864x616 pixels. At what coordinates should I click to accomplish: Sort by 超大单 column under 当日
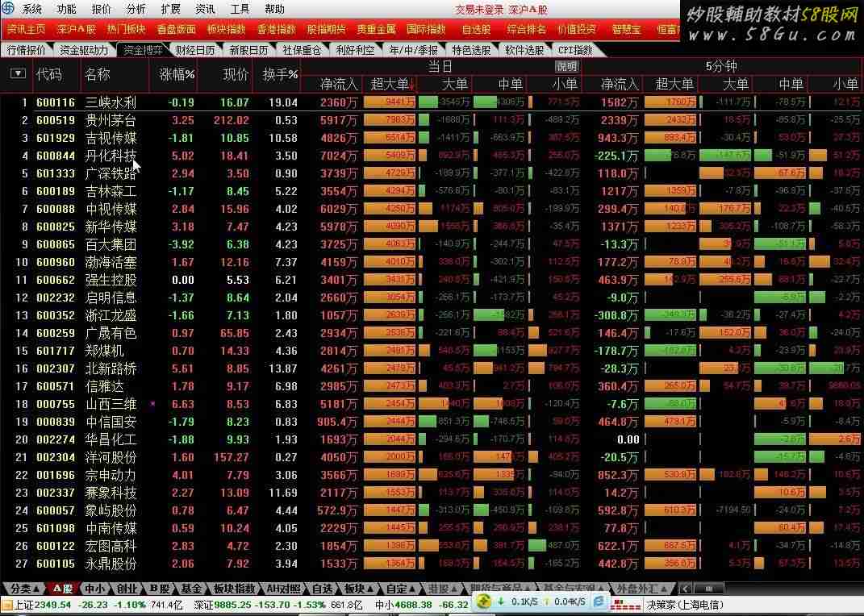point(390,84)
